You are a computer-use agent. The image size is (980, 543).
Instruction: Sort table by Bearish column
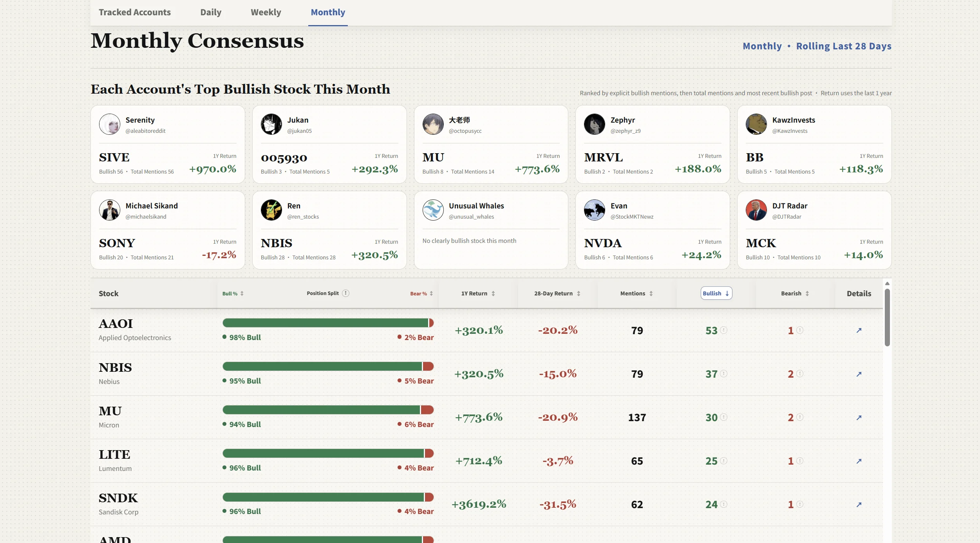(795, 293)
